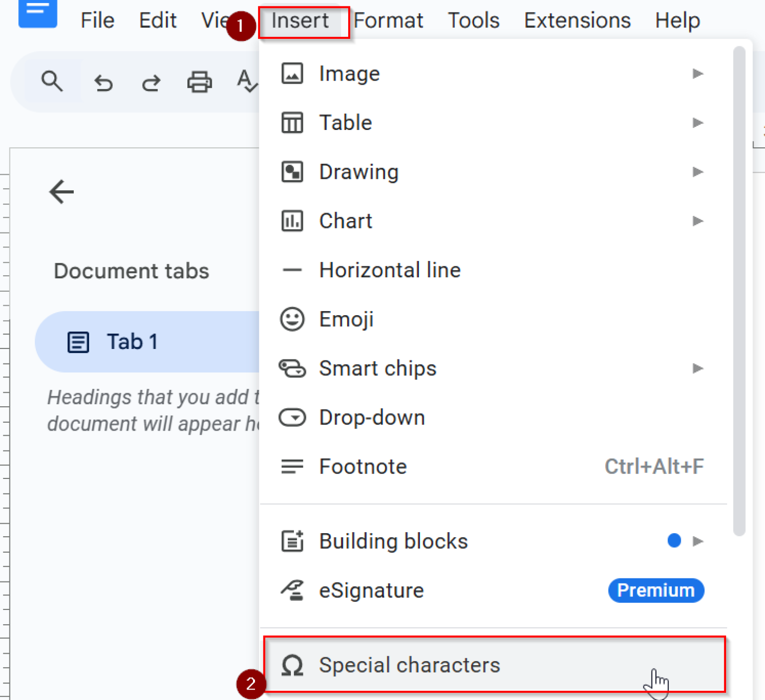This screenshot has width=765, height=700.
Task: Open the Format menu
Action: click(388, 21)
